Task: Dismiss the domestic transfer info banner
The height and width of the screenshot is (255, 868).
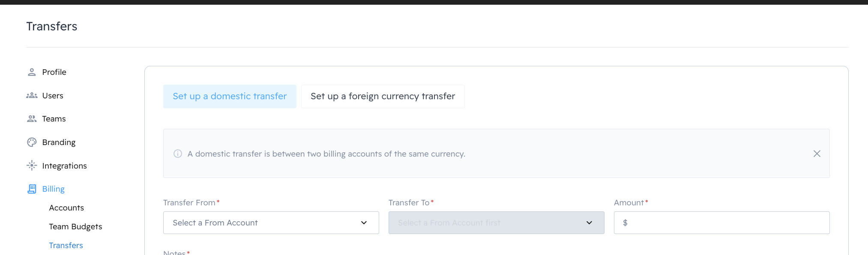Action: [817, 154]
